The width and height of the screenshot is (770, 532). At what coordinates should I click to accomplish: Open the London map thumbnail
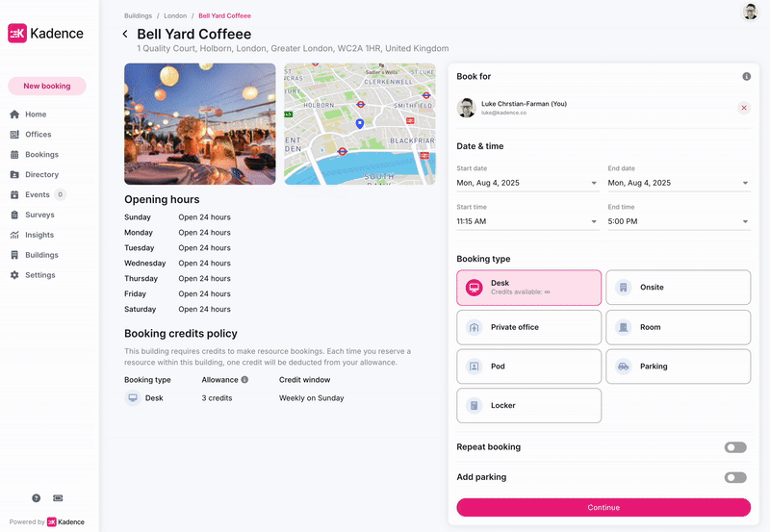tap(359, 124)
